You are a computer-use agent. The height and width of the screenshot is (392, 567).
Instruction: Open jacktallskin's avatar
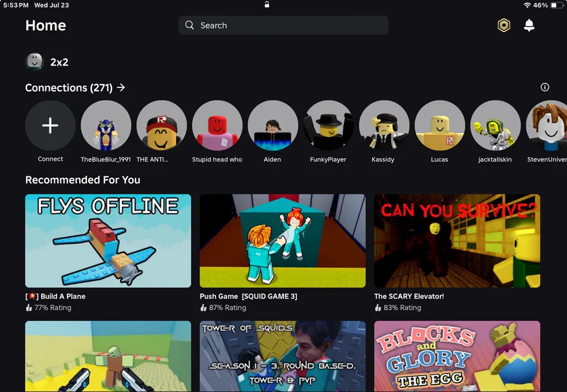[x=496, y=125]
